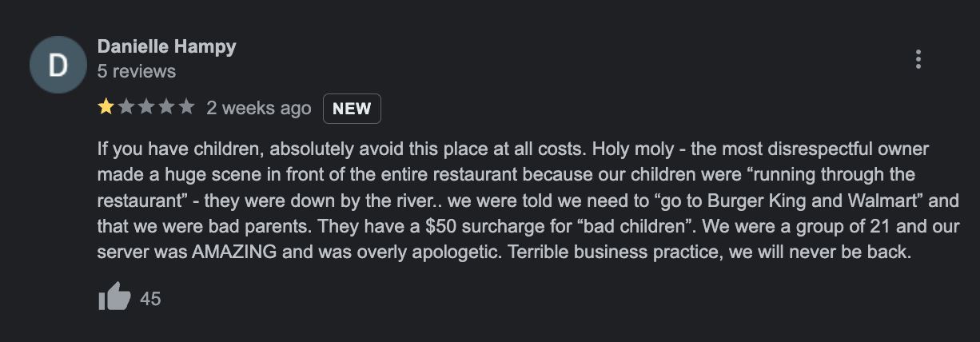Viewport: 980px width, 342px height.
Task: Click the third gray star in the rating
Action: [146, 108]
